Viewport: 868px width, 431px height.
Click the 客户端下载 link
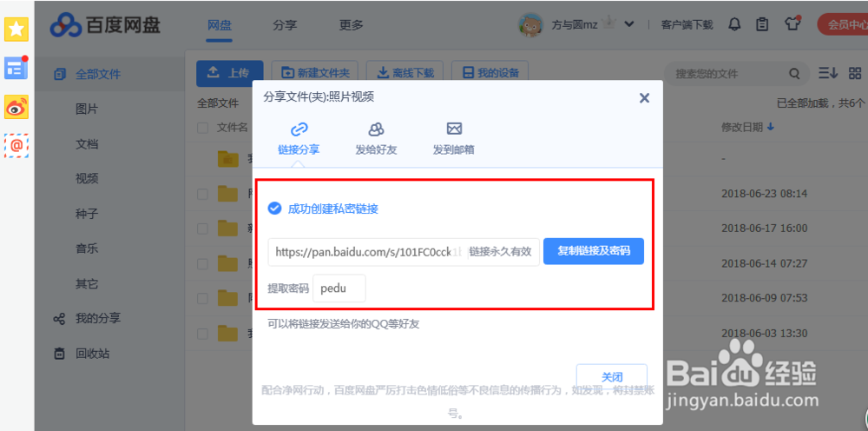click(x=687, y=25)
